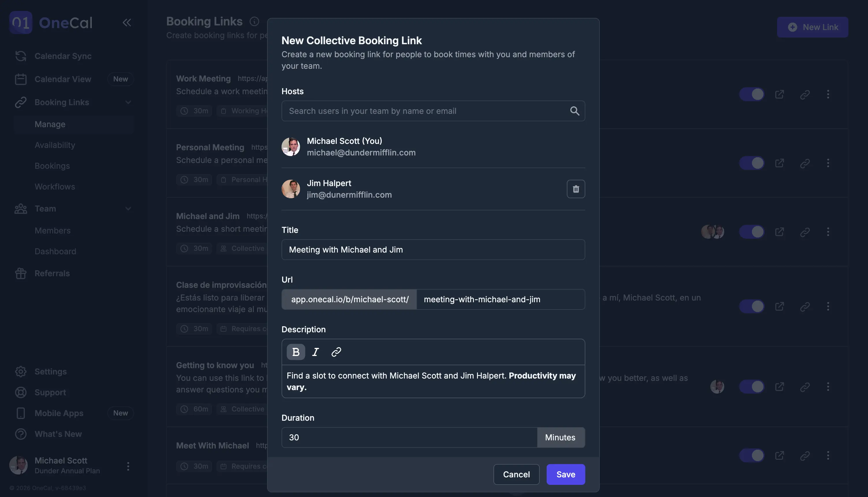Open the Work Meeting more options menu
Screen dimensions: 868x497
828,94
